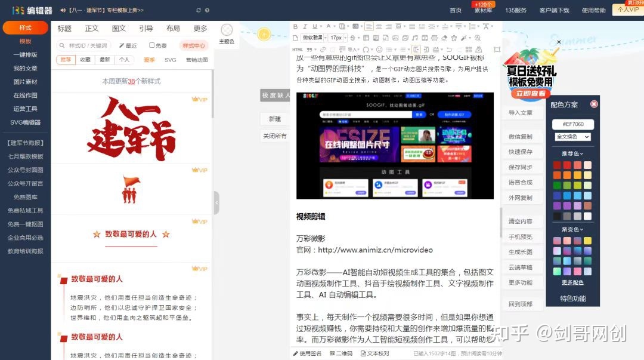Click the strikethrough text icon

point(352,38)
